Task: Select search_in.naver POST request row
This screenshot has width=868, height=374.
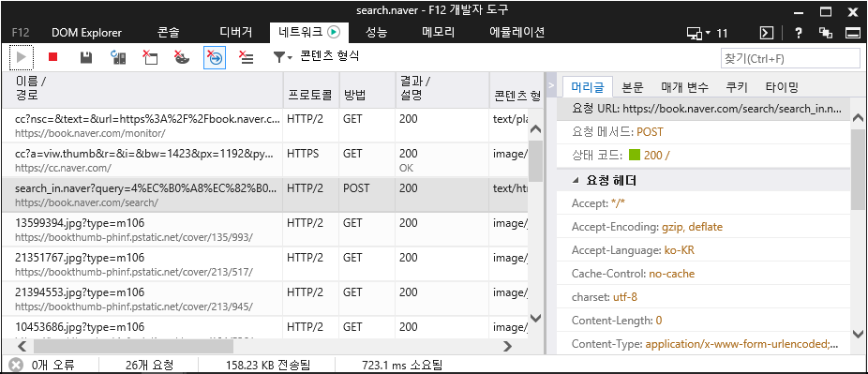Action: pos(264,194)
